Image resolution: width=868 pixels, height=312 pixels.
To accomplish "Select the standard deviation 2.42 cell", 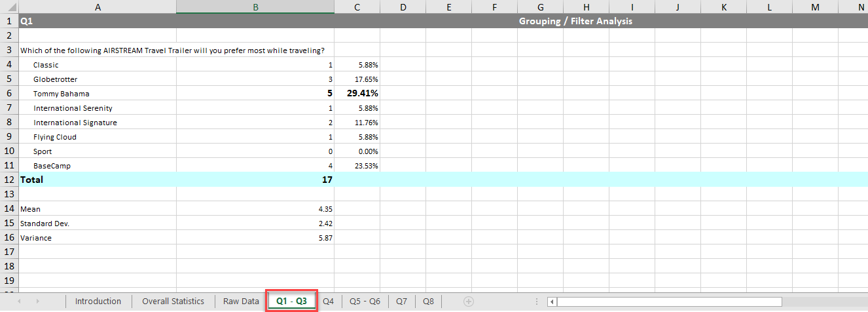I will [x=255, y=224].
